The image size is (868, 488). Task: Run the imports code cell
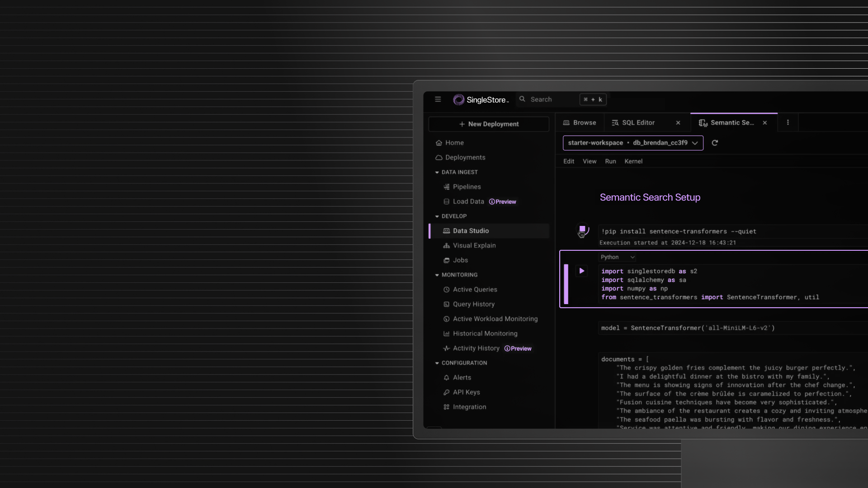(x=582, y=271)
